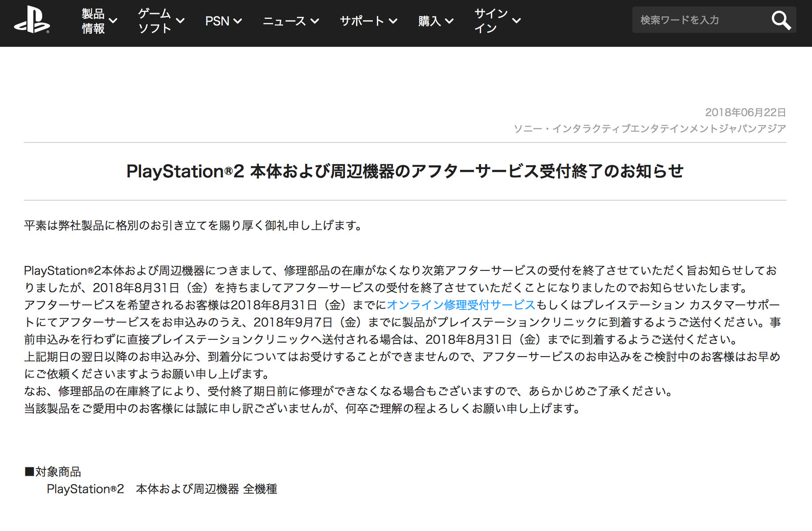This screenshot has height=531, width=812.
Task: Click the PlayStation®2 アフターサービス受付終了 headline
Action: coord(405,171)
